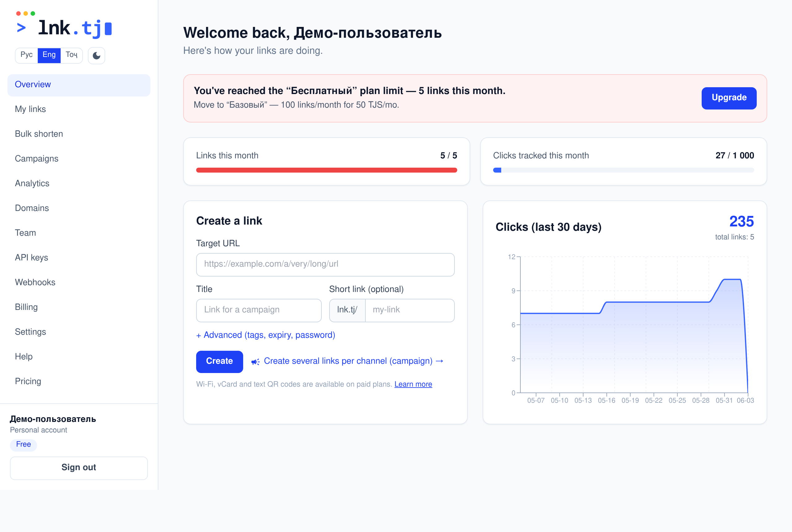Go to My links
792x532 pixels.
click(x=79, y=109)
